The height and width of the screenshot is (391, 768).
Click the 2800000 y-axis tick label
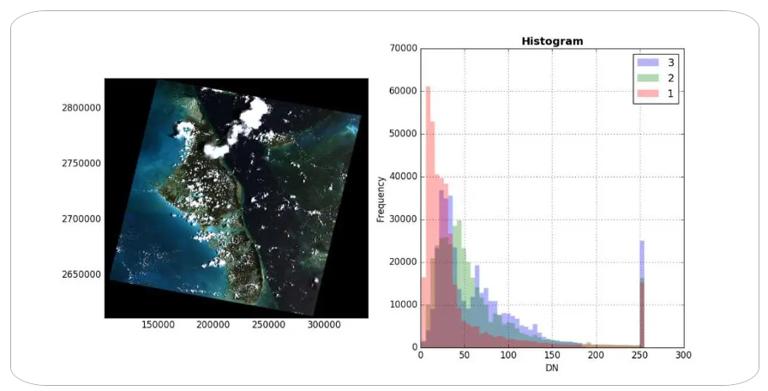81,107
